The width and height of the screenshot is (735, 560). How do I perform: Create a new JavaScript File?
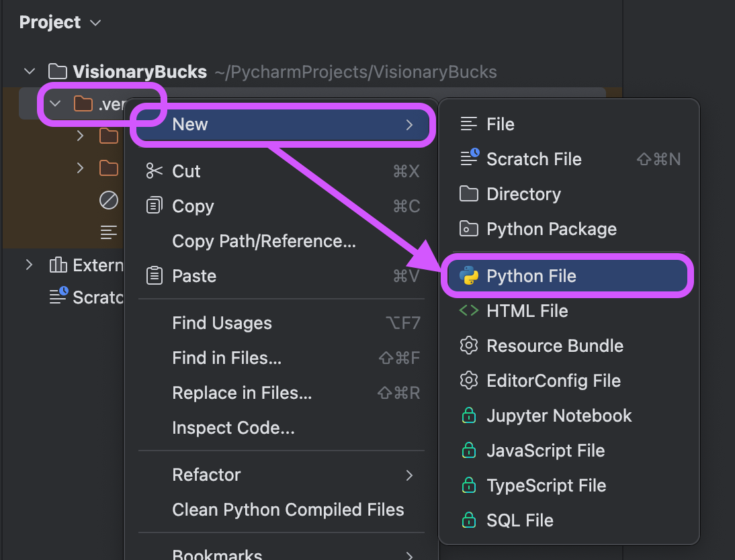pos(544,450)
